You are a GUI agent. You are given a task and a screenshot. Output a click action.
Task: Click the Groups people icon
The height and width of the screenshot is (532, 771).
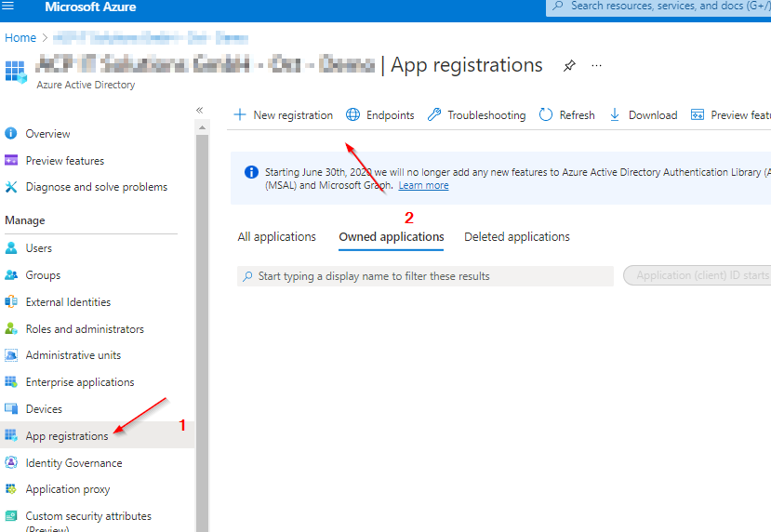11,275
